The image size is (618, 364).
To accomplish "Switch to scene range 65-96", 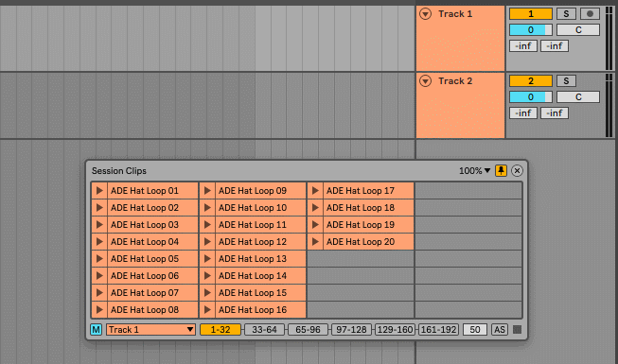I will pos(308,329).
